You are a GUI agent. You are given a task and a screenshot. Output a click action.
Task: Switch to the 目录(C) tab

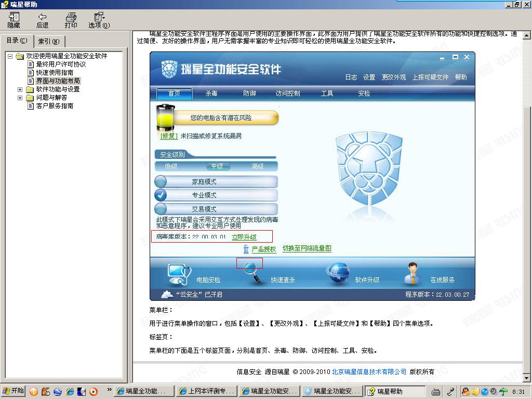coord(17,41)
